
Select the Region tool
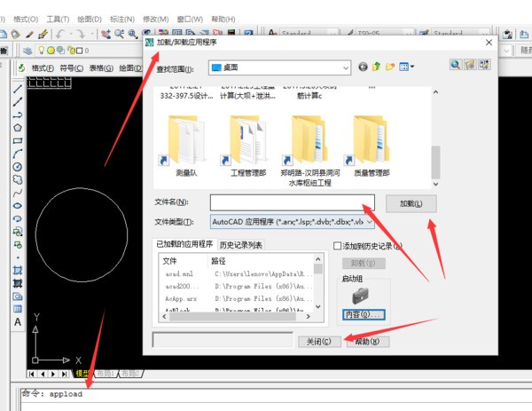[18, 296]
